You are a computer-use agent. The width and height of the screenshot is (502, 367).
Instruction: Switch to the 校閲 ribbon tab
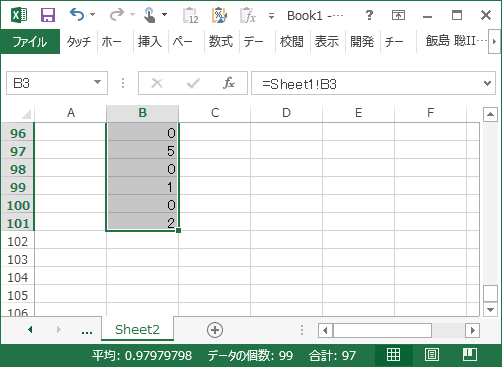[292, 42]
